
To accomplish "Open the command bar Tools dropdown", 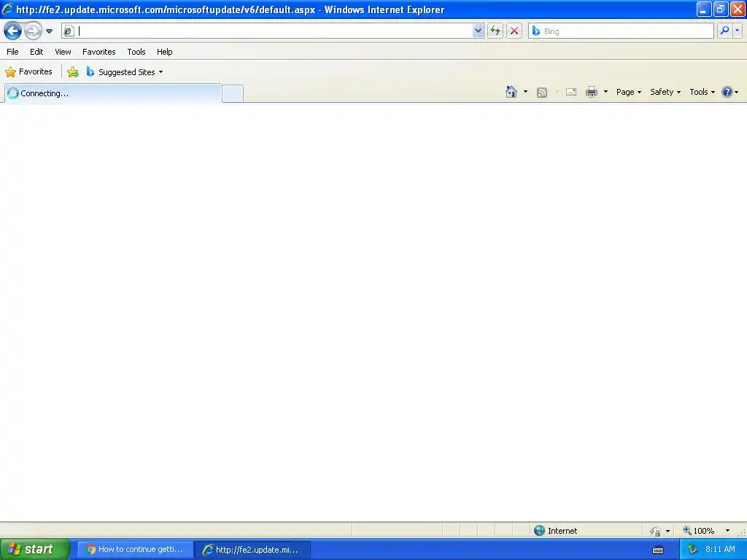I will coord(703,92).
